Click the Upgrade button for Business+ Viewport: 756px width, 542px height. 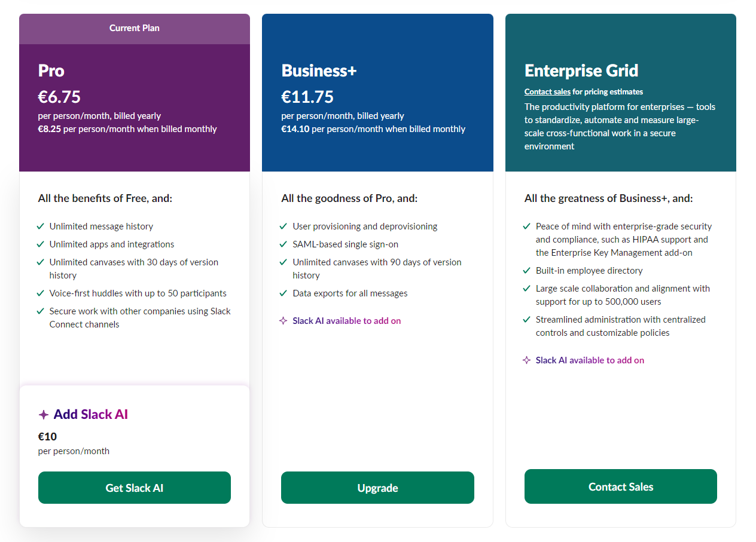(x=377, y=488)
